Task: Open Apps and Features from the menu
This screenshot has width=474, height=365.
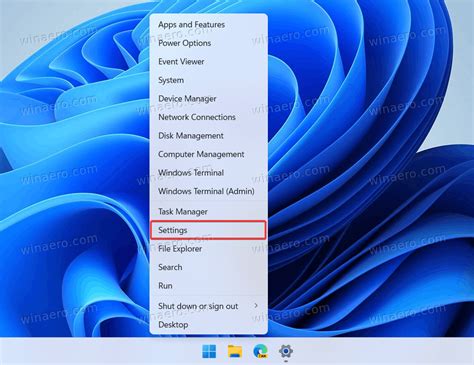Action: [x=208, y=25]
